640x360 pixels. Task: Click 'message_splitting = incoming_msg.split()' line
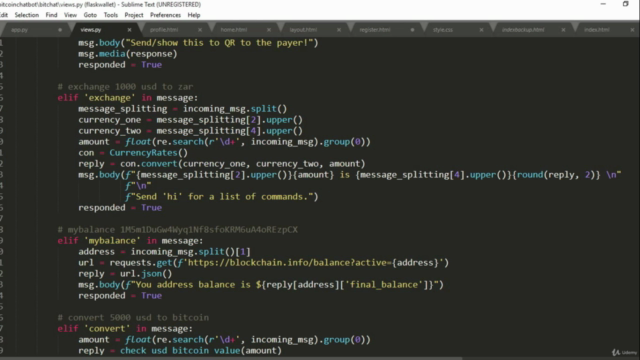point(183,109)
